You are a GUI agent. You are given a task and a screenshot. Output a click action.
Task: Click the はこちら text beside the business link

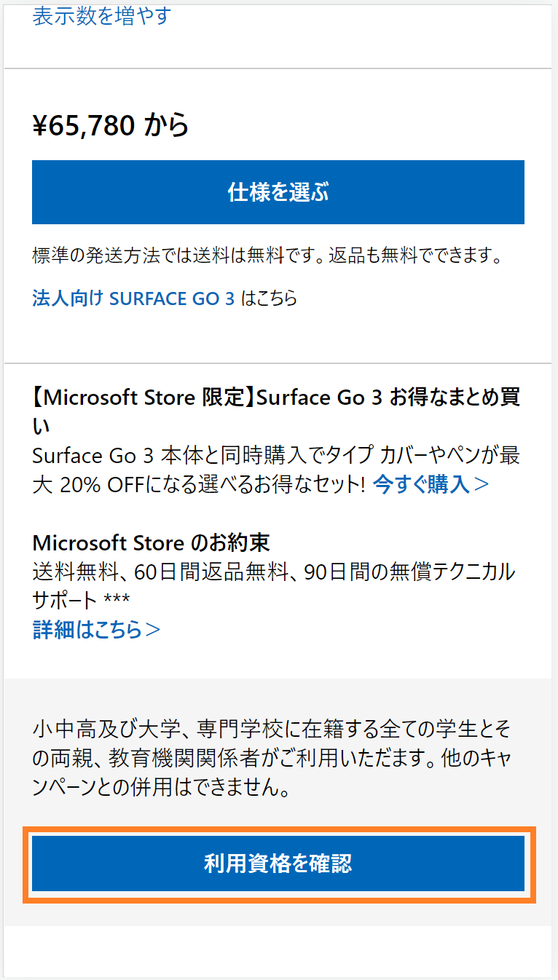pos(269,299)
